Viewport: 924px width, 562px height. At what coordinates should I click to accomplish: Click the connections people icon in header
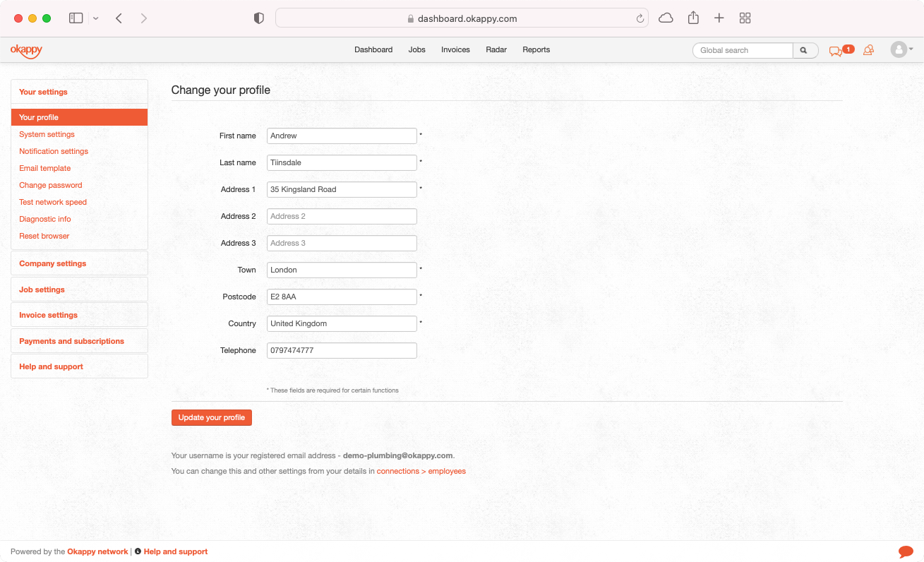(x=869, y=50)
